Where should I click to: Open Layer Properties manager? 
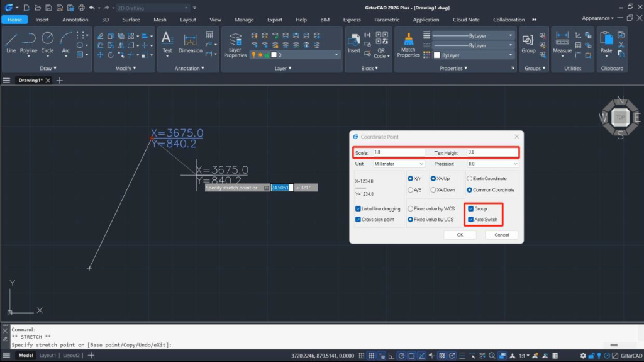pos(235,44)
